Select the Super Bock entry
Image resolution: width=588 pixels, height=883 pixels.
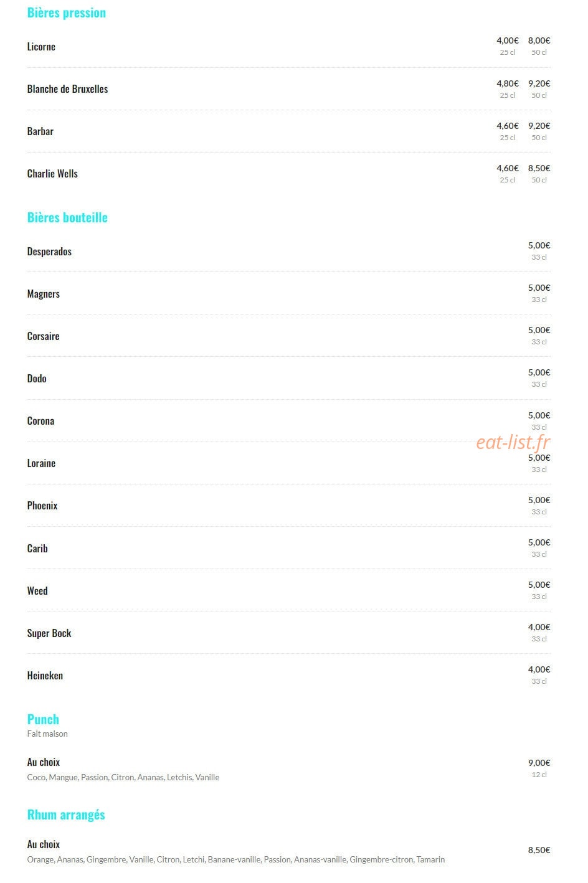point(49,633)
